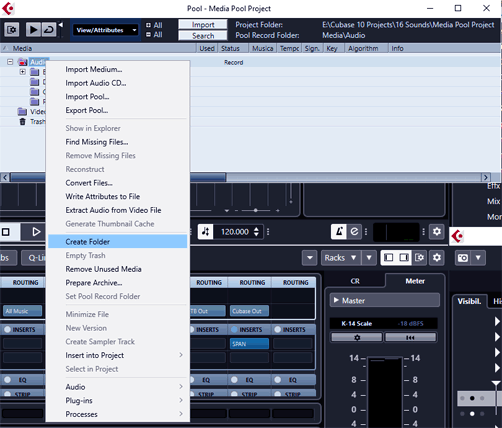Select Export Pool... menu entry
The width and height of the screenshot is (502, 428).
coord(87,110)
